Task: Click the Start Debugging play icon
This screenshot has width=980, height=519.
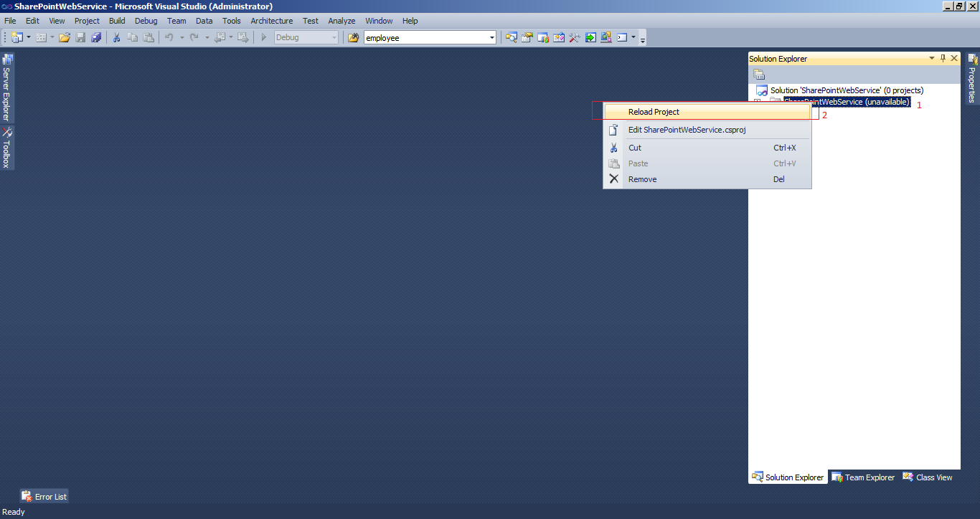Action: click(264, 37)
